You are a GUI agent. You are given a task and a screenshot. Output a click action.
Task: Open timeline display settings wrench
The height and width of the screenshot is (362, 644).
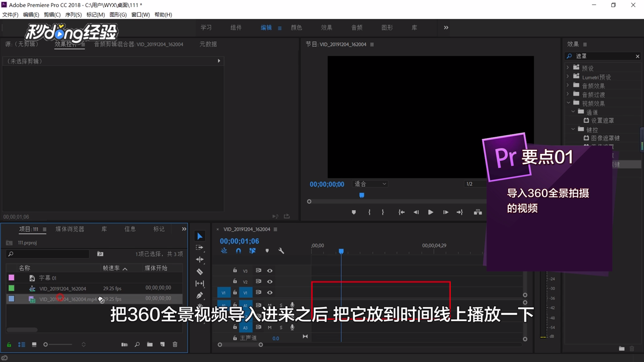[281, 251]
